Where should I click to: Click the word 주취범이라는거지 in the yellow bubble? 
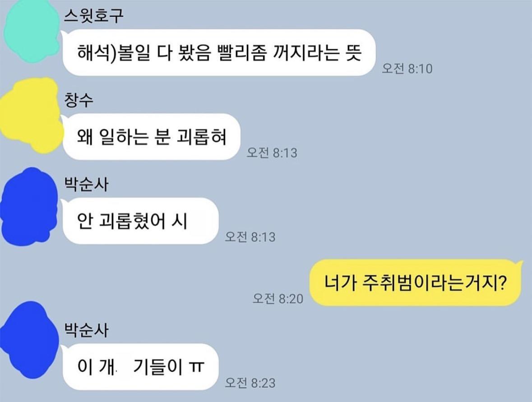point(431,282)
